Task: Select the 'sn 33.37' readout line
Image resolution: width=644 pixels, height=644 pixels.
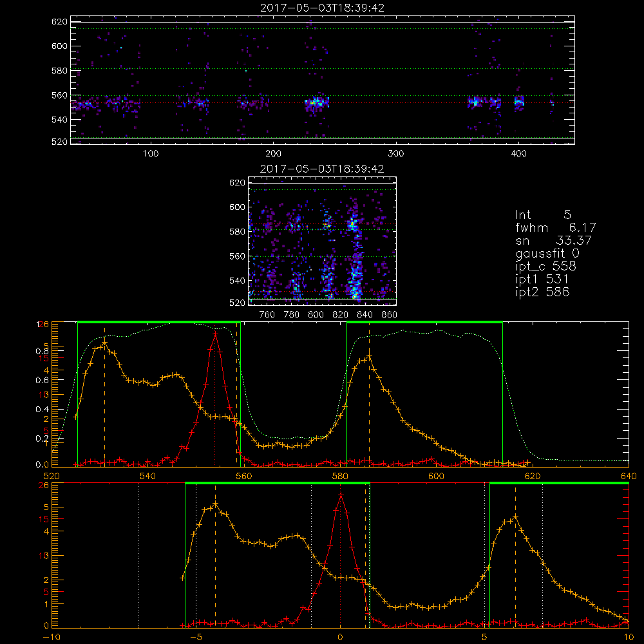Action: 553,240
